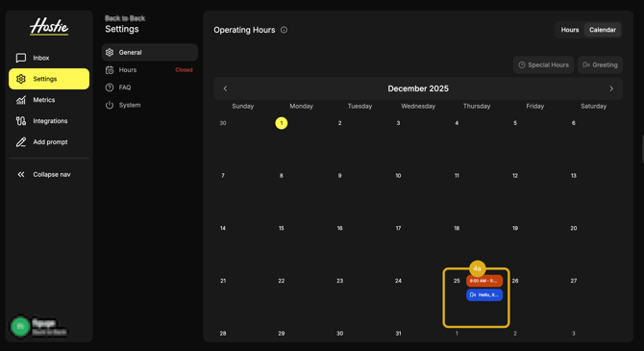Screen dimensions: 644x351
Task: Go to previous month with left chevron
Action: point(225,88)
